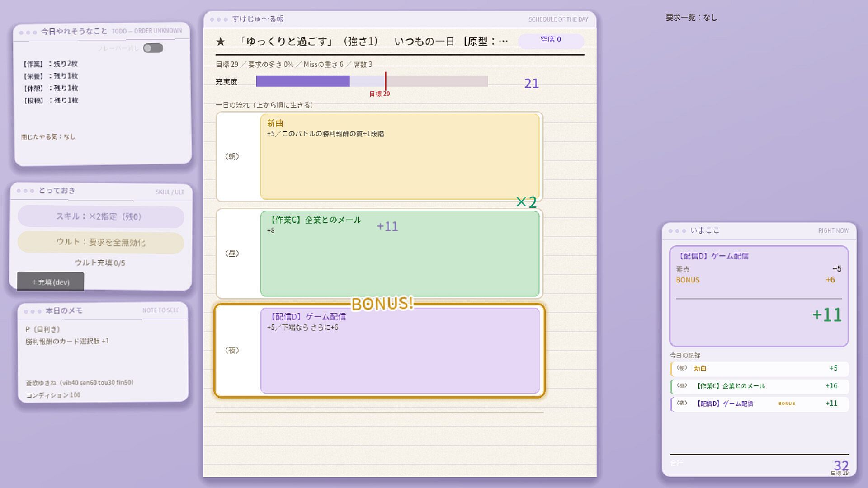Screen dimensions: 868x488
Task: Click the star icon before the schedule title
Action: point(220,42)
